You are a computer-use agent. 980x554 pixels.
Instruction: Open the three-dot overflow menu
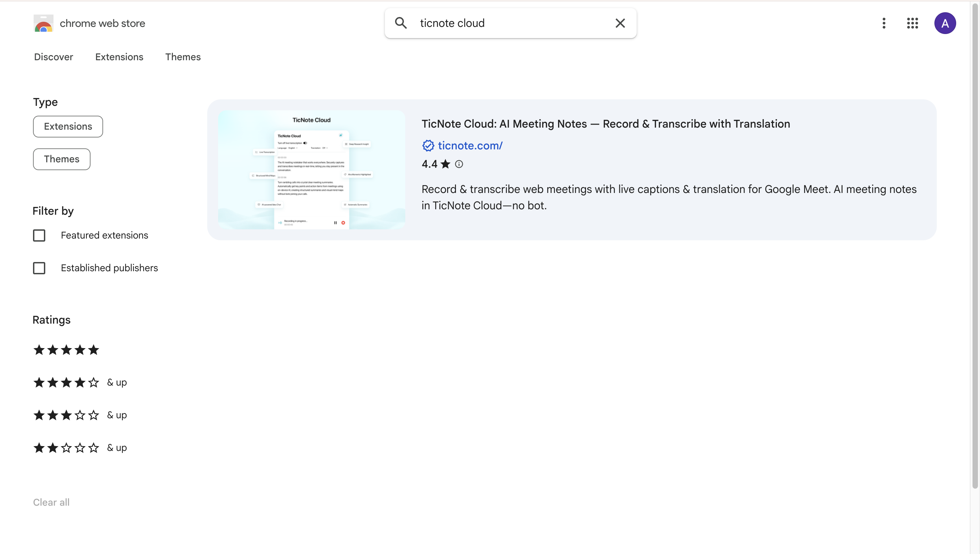pos(884,23)
